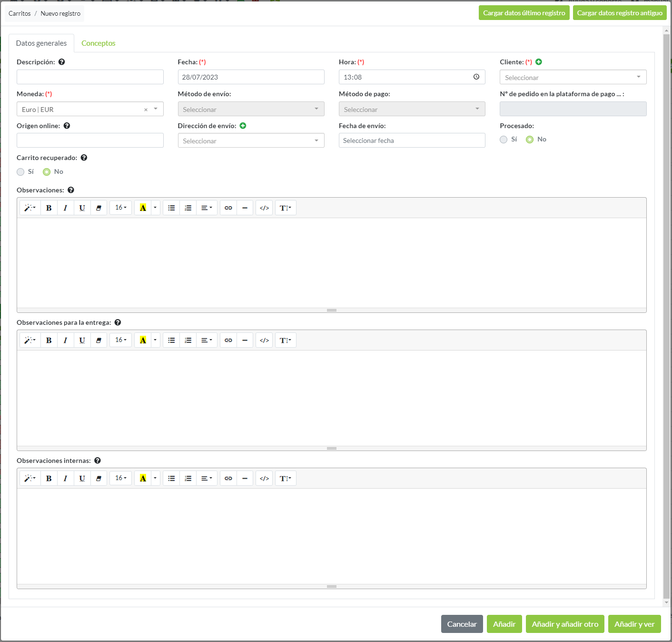Switch to the Conceptos tab

tap(98, 43)
